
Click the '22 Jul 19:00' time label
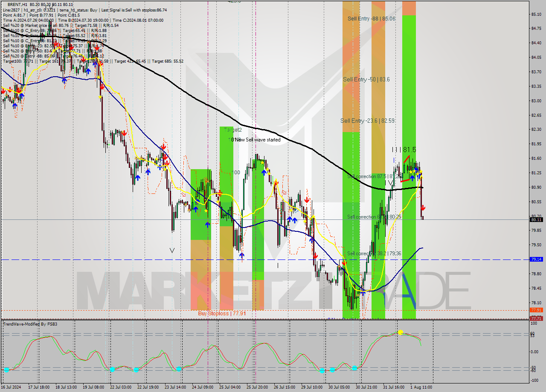[148, 387]
